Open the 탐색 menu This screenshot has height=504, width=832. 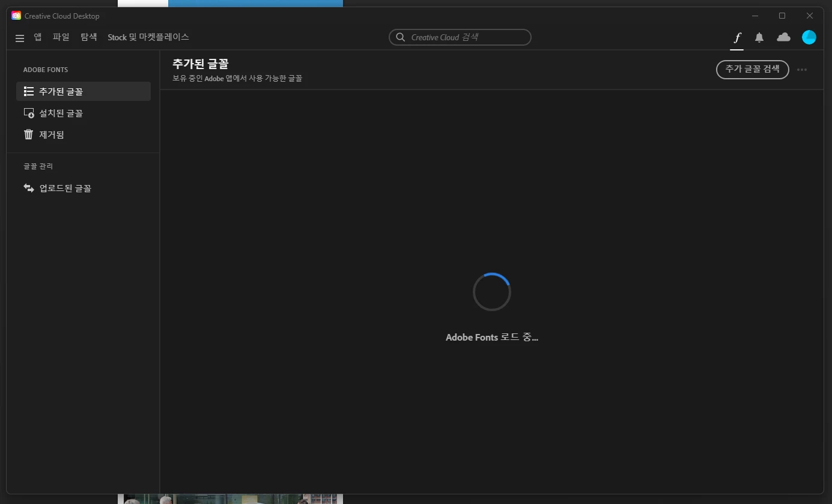(x=89, y=37)
